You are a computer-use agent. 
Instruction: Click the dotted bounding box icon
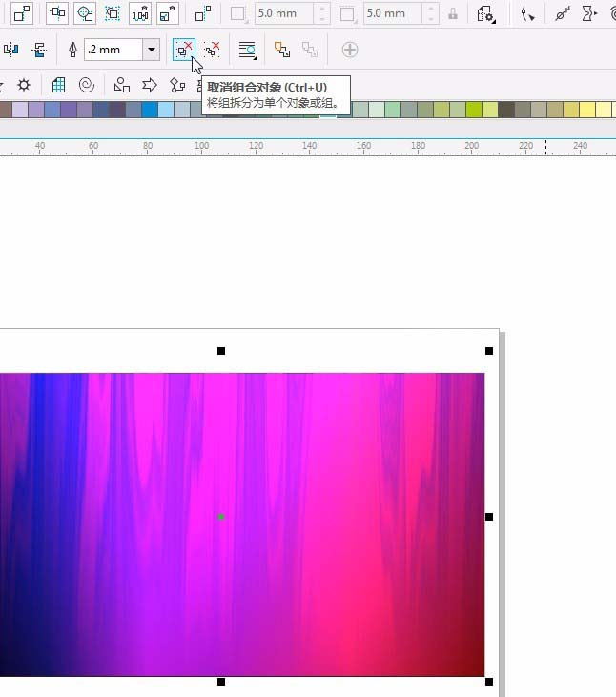tap(113, 13)
